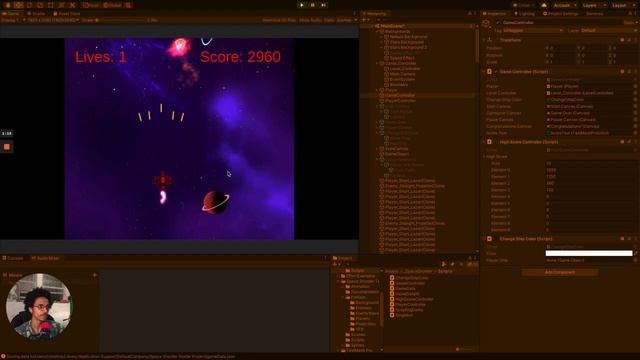Viewport: 640px width, 360px height.
Task: Switch to the Asset Store tab
Action: coord(67,13)
